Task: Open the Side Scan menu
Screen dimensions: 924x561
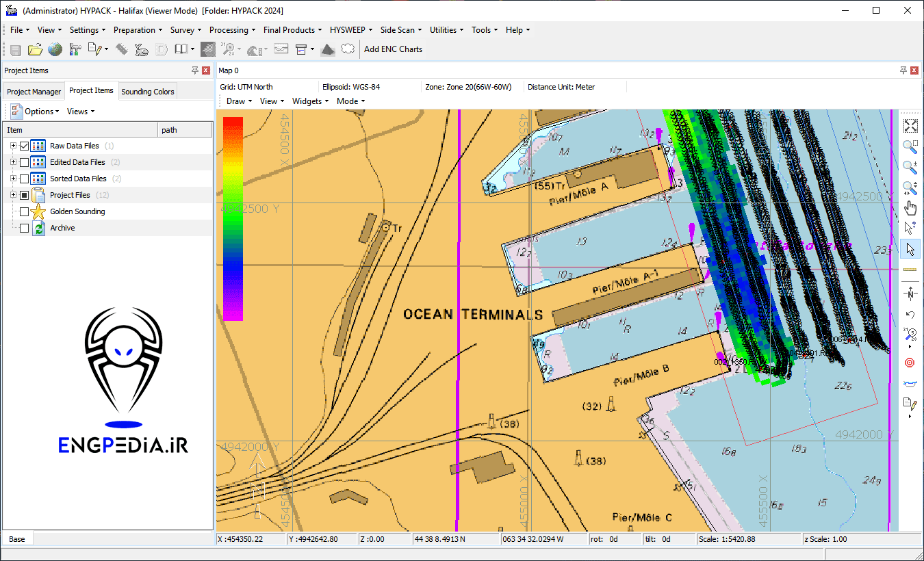Action: point(401,30)
